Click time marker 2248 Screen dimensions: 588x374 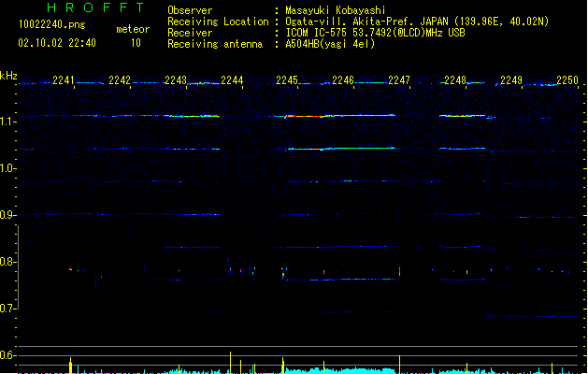pyautogui.click(x=455, y=80)
